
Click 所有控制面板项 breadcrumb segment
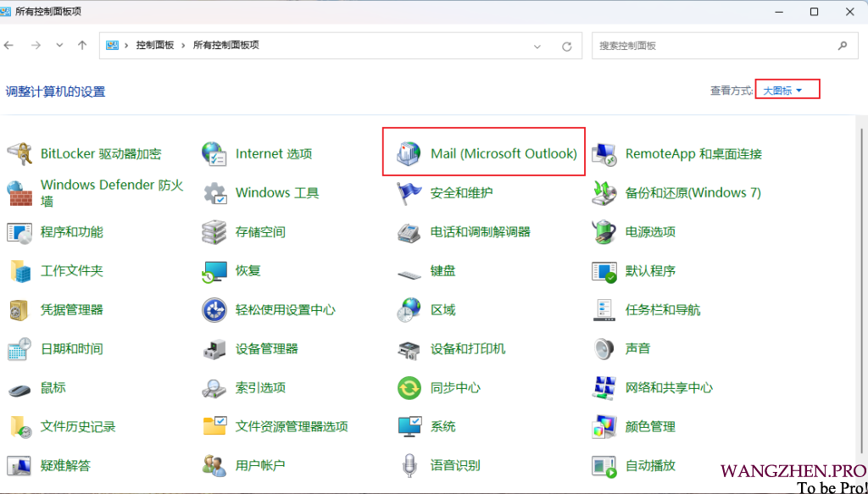click(x=225, y=46)
